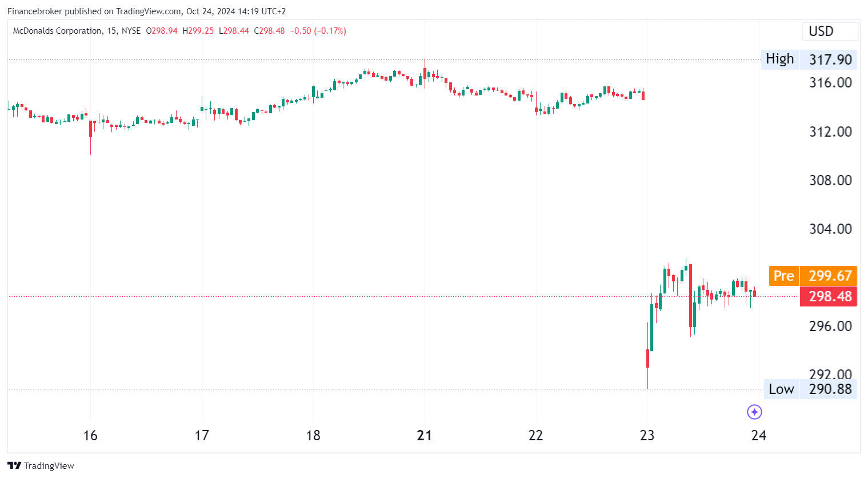This screenshot has height=478, width=868.
Task: Select the High 317.90 price label
Action: point(809,59)
